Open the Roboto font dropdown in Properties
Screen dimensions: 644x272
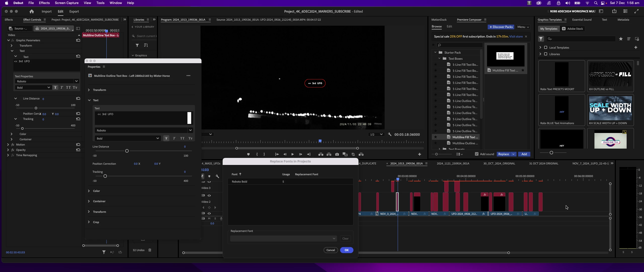click(x=190, y=130)
